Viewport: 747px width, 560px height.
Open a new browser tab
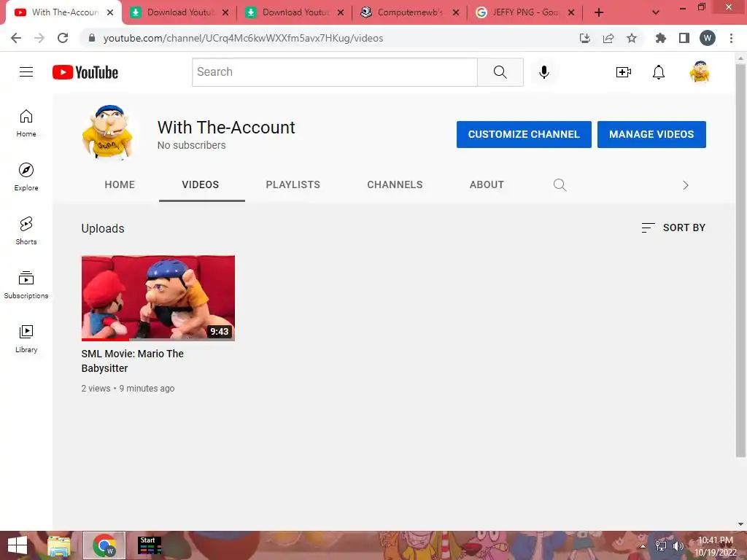click(x=599, y=12)
